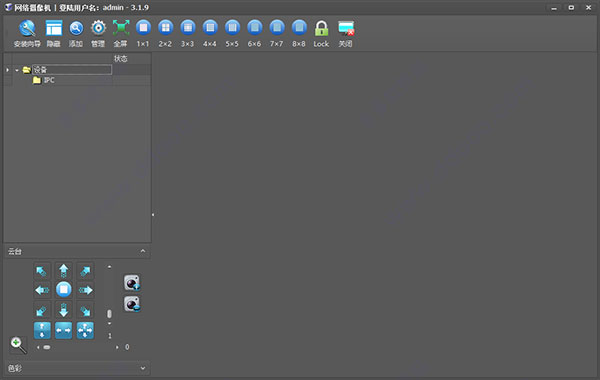Start four-direction cruise
The height and width of the screenshot is (380, 600).
click(x=85, y=330)
